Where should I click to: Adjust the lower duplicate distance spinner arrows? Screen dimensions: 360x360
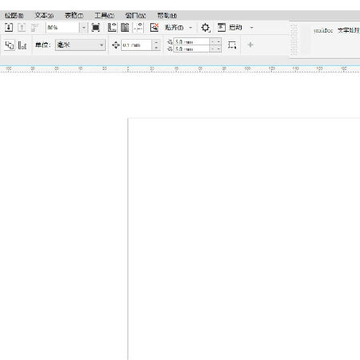(x=216, y=49)
